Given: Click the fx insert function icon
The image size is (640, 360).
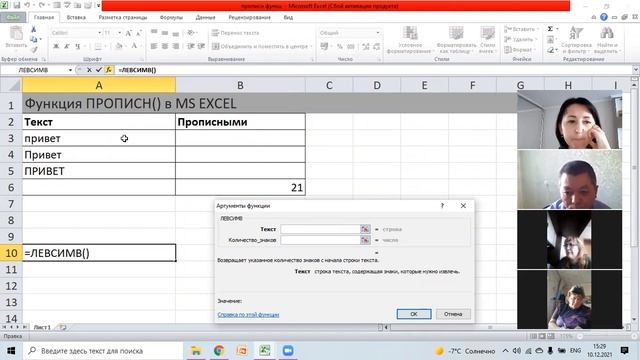Looking at the screenshot, I should [109, 70].
